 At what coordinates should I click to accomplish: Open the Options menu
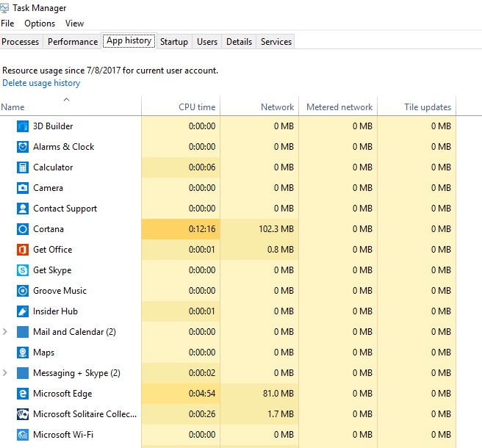coord(40,24)
